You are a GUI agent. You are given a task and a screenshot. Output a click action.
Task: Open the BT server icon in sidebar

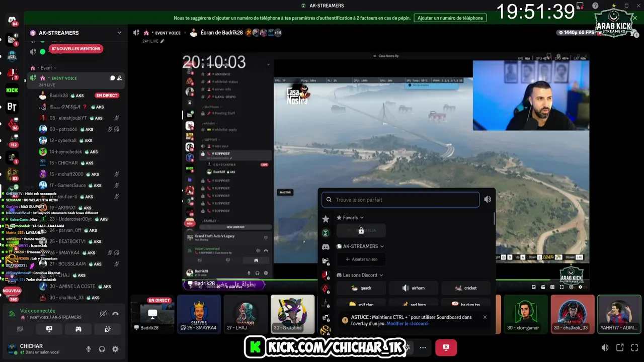[x=12, y=107]
